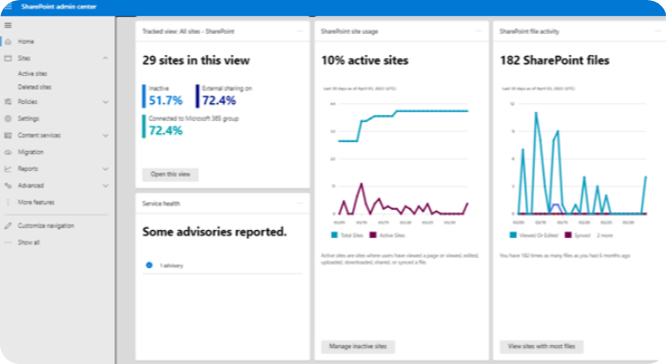Select More features in navigation
Image resolution: width=667 pixels, height=364 pixels.
pos(36,202)
